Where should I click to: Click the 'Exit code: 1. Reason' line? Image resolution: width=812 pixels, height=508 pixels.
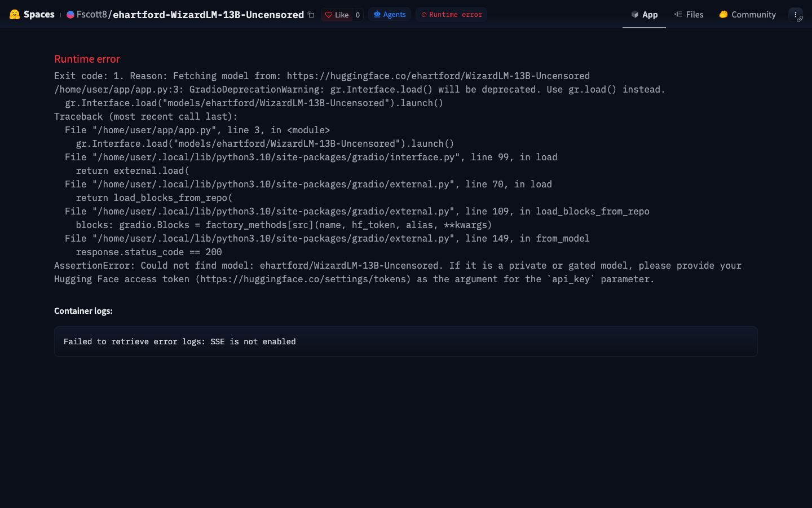[322, 76]
